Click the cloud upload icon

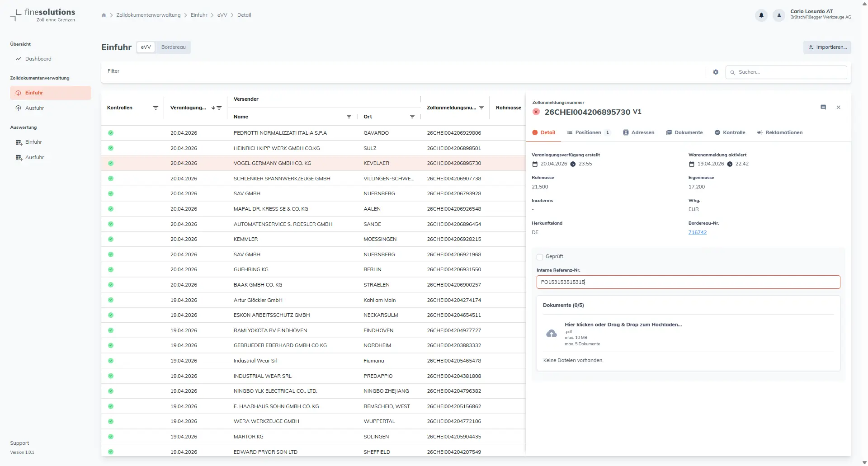coord(552,334)
